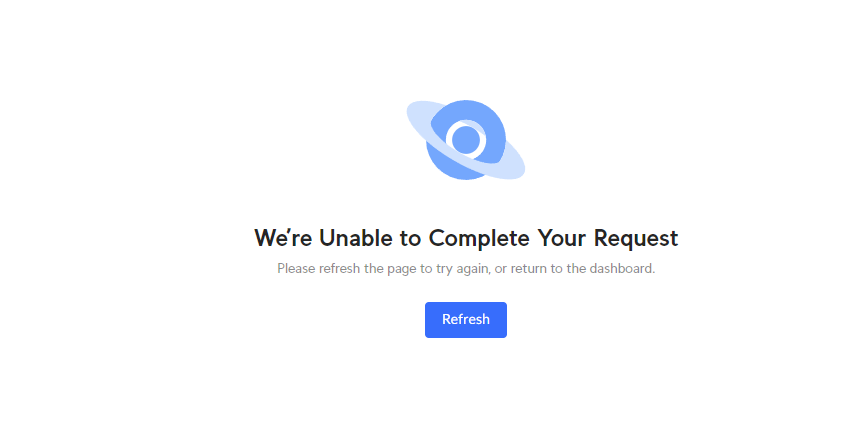
Task: Click the light-blue orbit ring's lower-right end
Action: tap(512, 165)
